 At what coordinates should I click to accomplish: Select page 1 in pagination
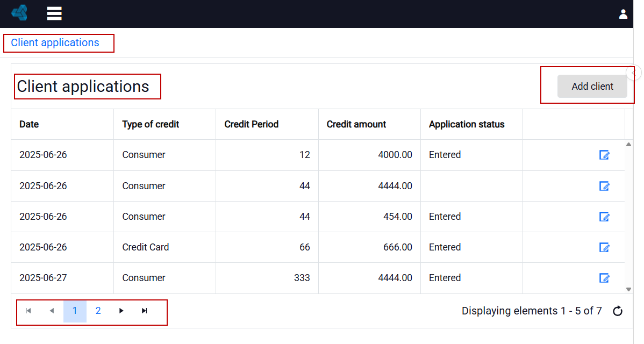tap(75, 311)
